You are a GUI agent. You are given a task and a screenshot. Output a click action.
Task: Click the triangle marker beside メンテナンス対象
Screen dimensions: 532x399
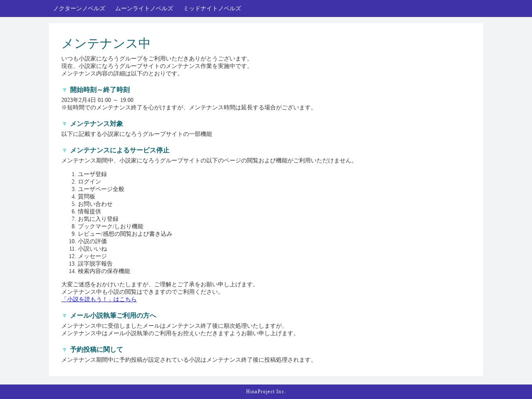coord(65,124)
